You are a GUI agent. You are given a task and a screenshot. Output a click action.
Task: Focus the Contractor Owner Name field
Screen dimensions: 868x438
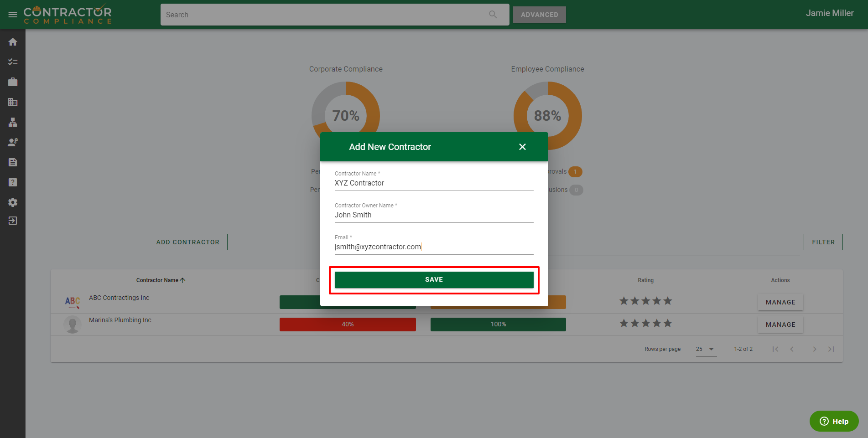pyautogui.click(x=433, y=215)
